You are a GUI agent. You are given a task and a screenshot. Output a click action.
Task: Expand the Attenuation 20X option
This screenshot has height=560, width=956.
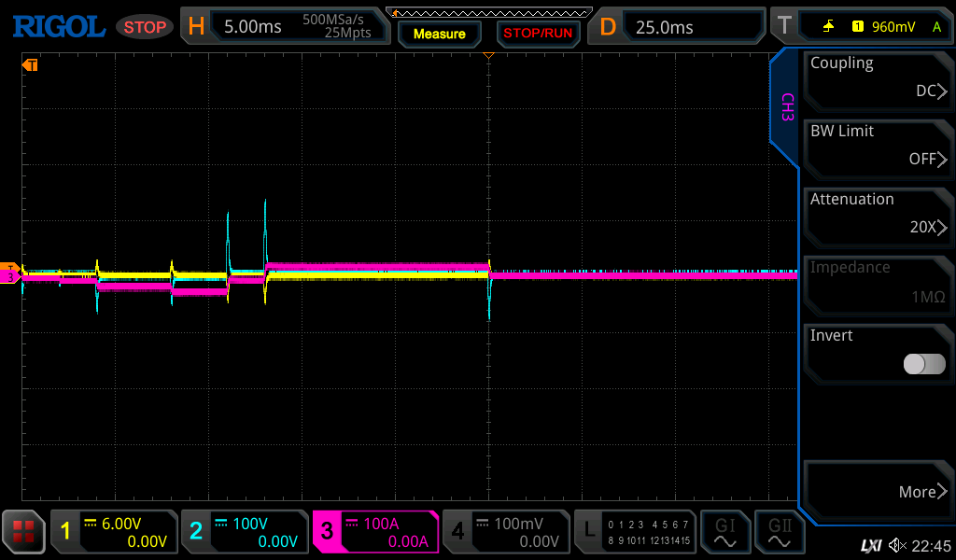coord(878,215)
